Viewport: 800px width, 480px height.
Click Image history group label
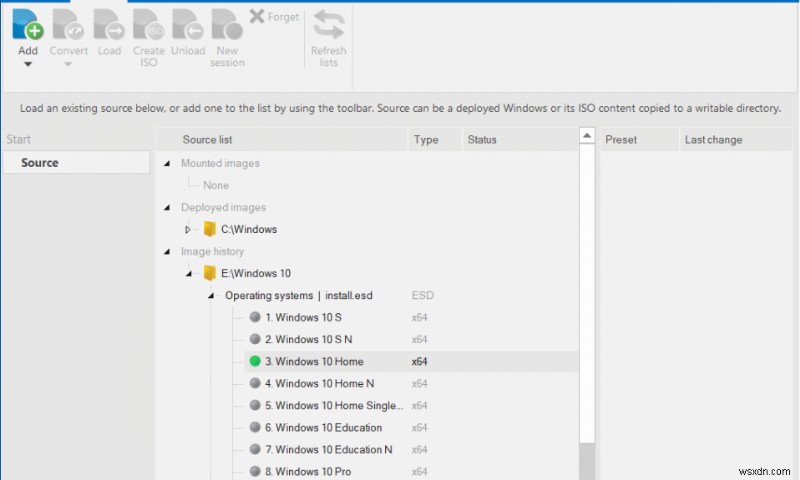212,251
